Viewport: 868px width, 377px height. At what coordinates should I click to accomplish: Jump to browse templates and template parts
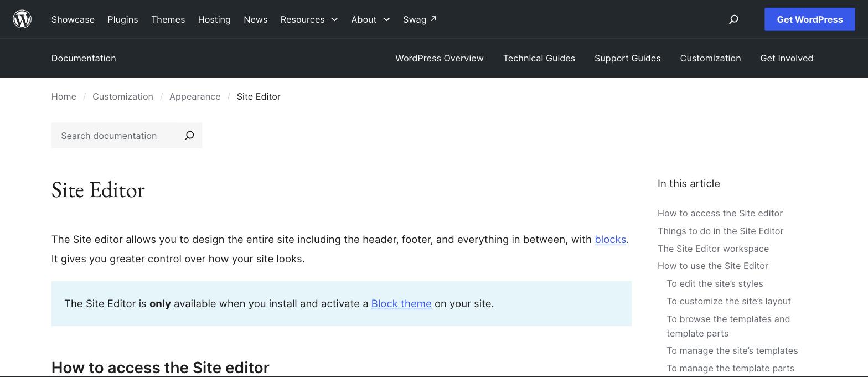point(728,326)
